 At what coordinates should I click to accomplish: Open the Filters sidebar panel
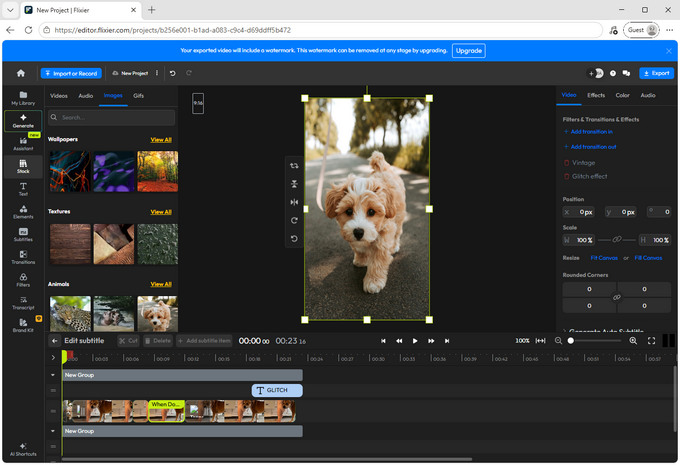[x=23, y=280]
